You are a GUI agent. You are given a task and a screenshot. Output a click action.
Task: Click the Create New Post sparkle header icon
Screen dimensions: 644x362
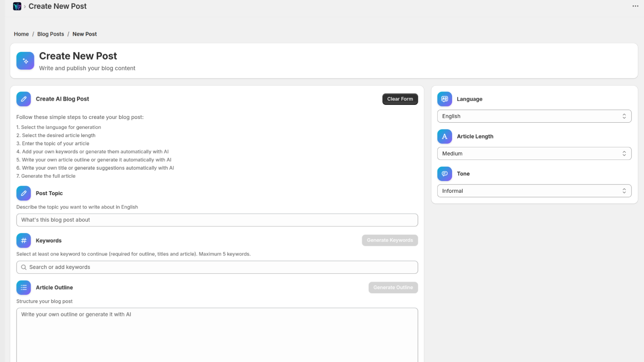[x=25, y=61]
